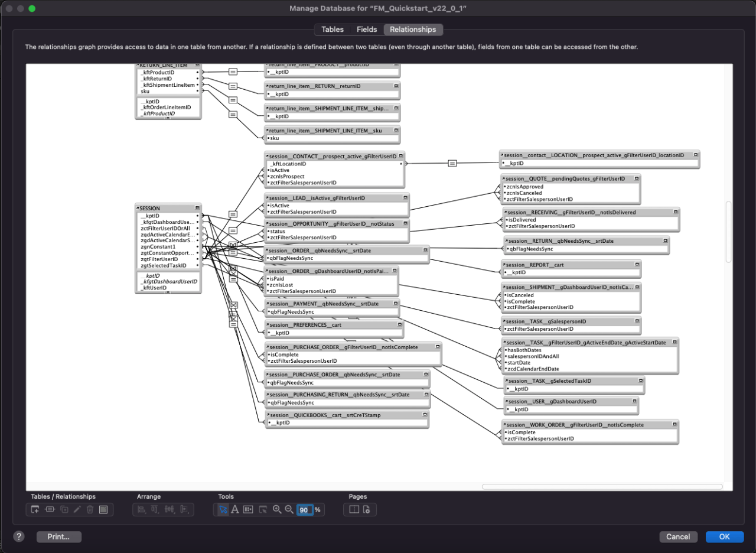756x553 pixels.
Task: Click equals operator box before LOCATION table
Action: click(x=452, y=164)
